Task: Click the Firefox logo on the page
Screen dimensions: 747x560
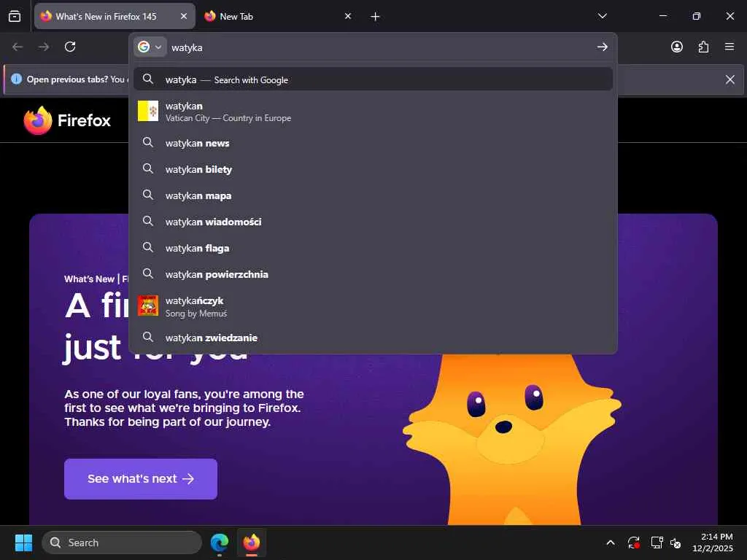Action: [67, 120]
